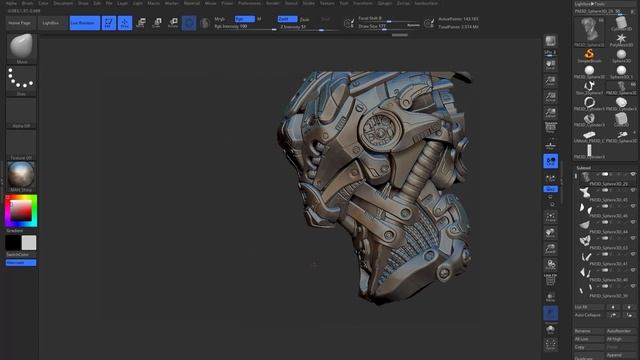Hide PM3D_Sphere3D_29 subtool eye
The height and width of the screenshot is (360, 640).
tap(633, 174)
